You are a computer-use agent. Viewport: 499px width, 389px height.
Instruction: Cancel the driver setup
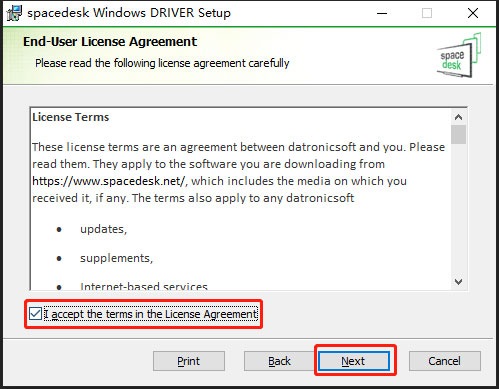(x=445, y=361)
